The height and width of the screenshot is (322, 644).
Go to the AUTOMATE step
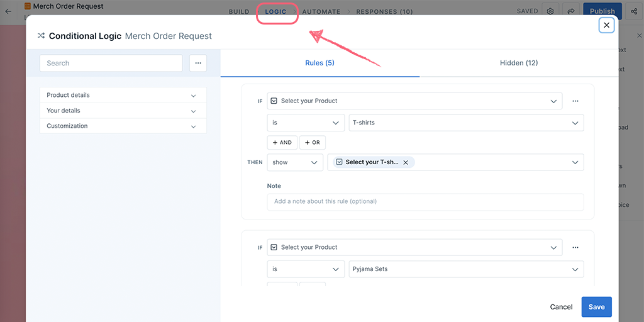(321, 12)
